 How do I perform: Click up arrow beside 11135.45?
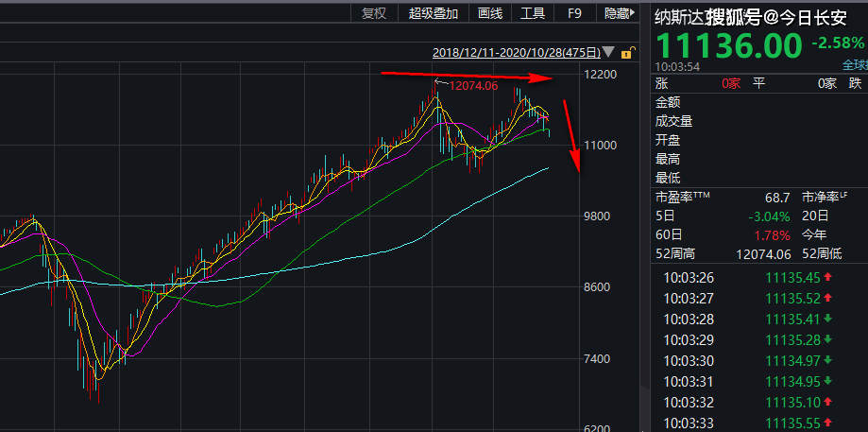pyautogui.click(x=828, y=277)
